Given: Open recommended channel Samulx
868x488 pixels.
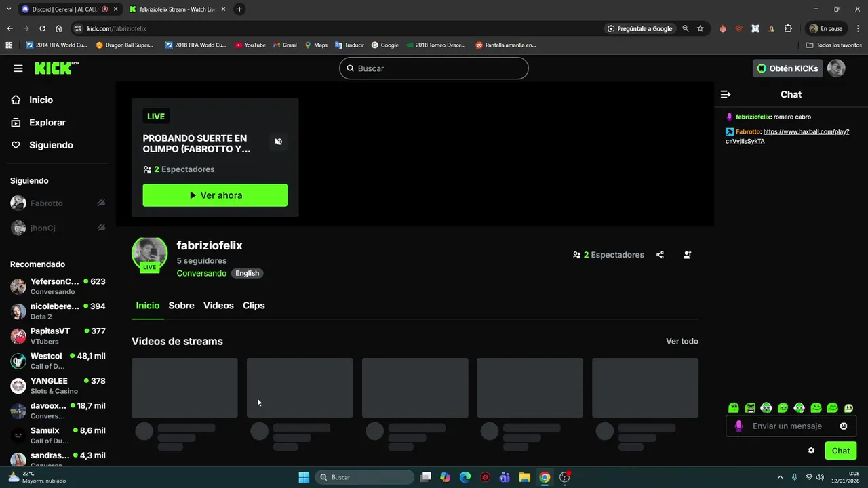Looking at the screenshot, I should tap(58, 435).
